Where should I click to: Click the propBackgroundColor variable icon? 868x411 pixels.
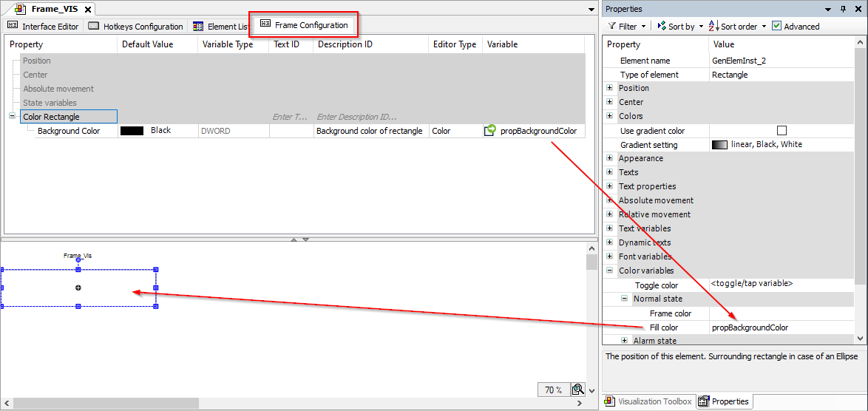click(x=490, y=131)
